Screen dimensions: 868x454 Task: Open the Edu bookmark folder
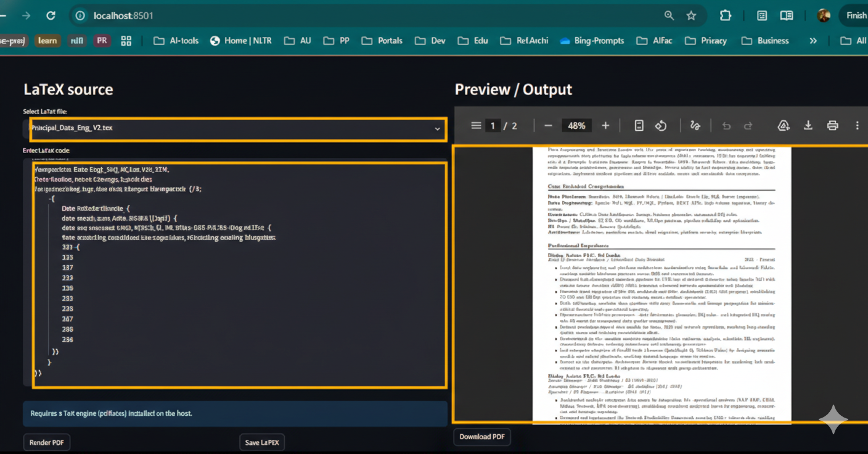point(473,41)
